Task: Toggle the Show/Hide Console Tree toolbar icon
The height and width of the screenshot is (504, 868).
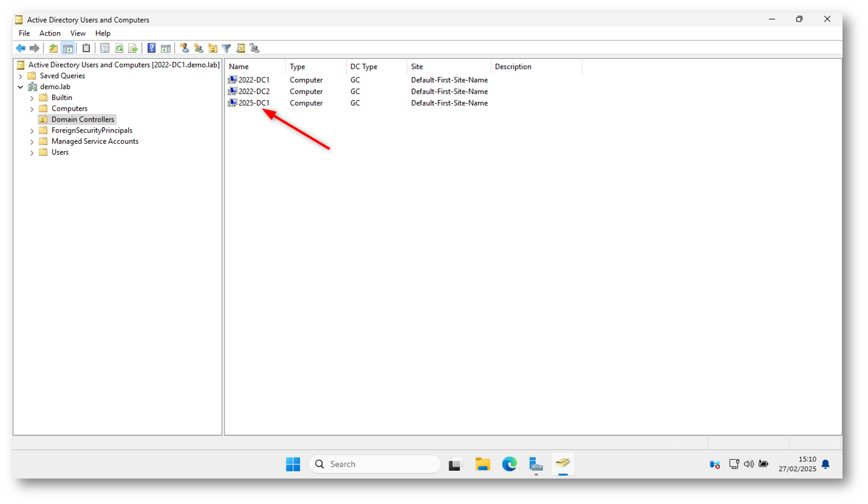Action: click(x=67, y=48)
